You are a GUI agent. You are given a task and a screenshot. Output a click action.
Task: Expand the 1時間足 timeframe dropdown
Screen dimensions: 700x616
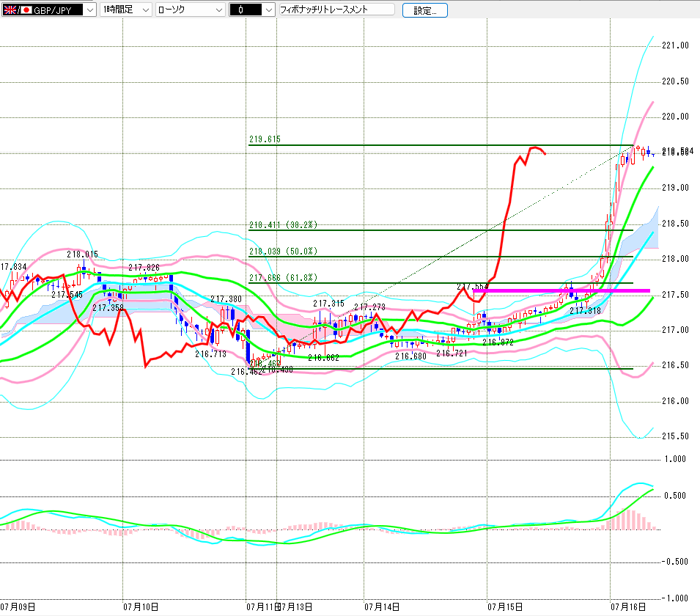pos(125,10)
